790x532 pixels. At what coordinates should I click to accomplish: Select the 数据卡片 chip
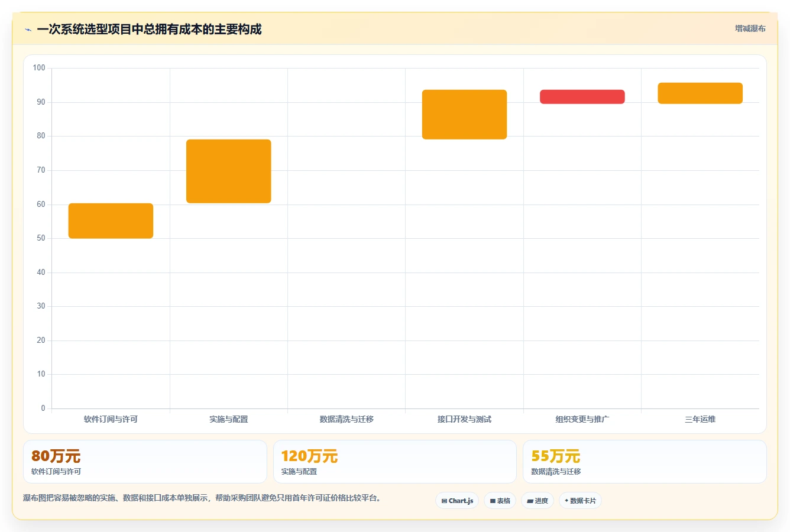tap(580, 501)
